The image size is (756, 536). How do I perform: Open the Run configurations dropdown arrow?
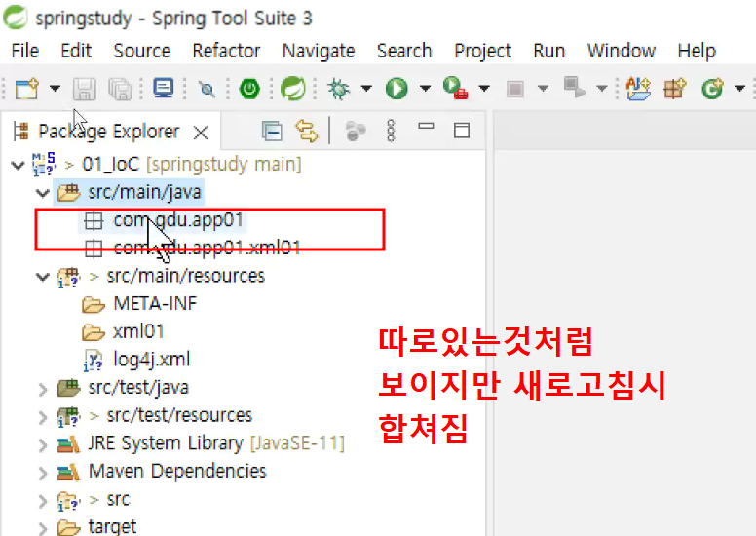(x=425, y=89)
